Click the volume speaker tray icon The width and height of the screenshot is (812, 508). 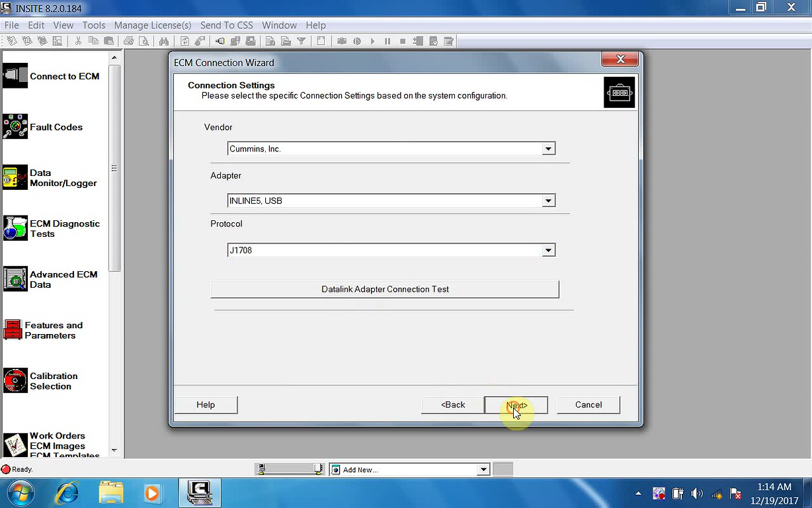(x=696, y=493)
